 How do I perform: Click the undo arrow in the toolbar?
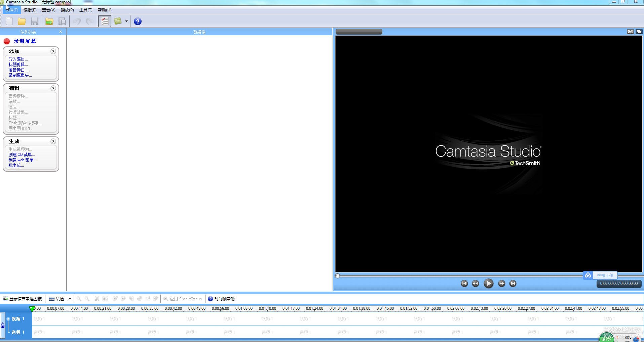pyautogui.click(x=77, y=22)
